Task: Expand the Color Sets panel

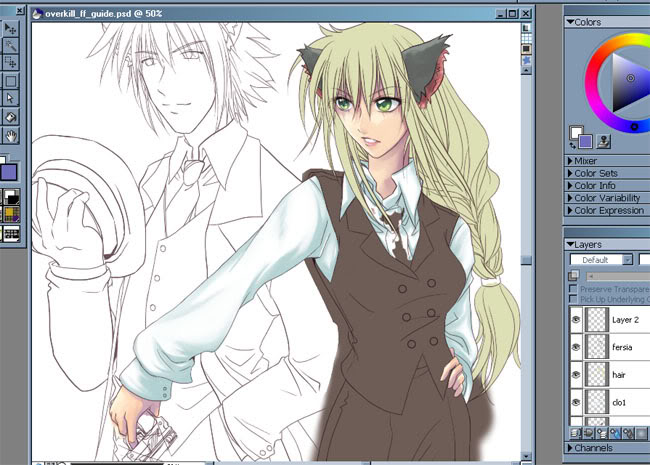Action: (599, 172)
